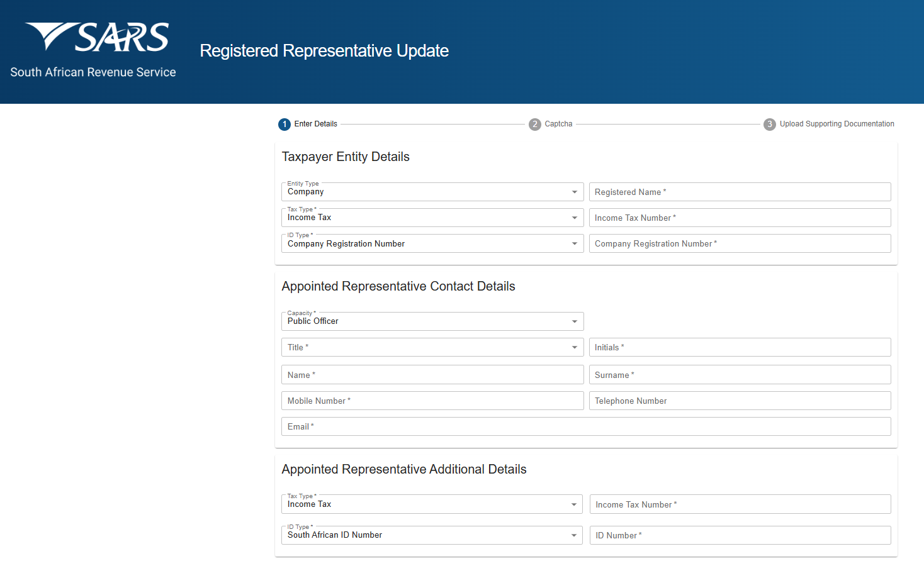Click into the Email field
Viewport: 924px width, 561px height.
coord(585,427)
